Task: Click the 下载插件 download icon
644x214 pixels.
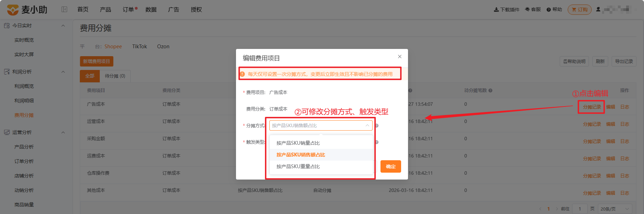Action: (x=496, y=10)
